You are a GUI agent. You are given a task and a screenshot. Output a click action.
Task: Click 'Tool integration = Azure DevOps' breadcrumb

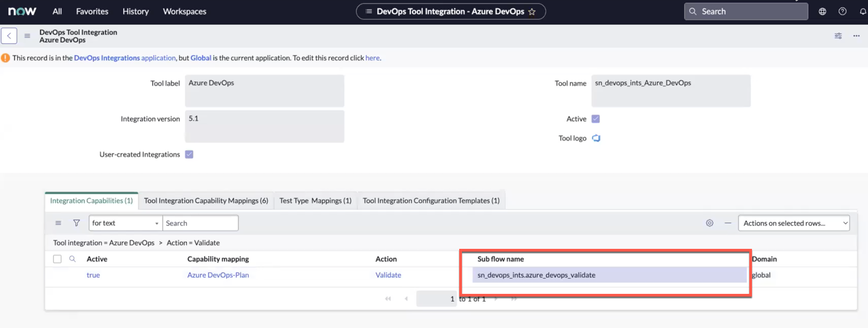pos(104,243)
